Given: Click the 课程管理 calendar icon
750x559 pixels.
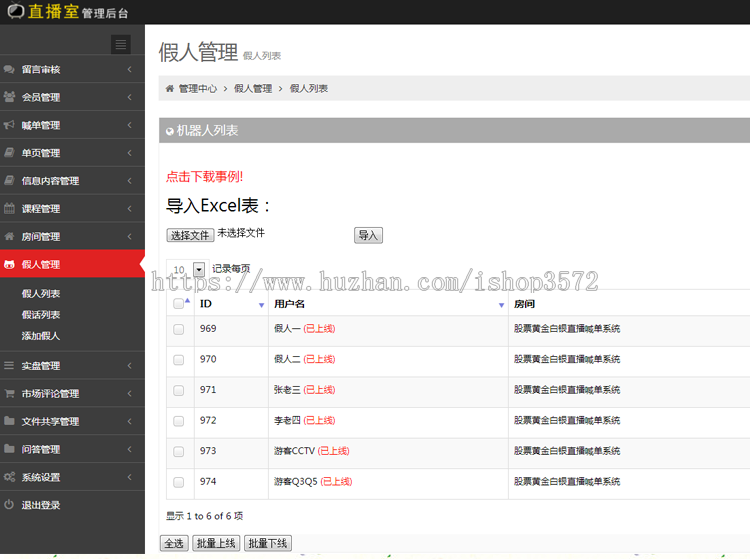Looking at the screenshot, I should pos(9,208).
